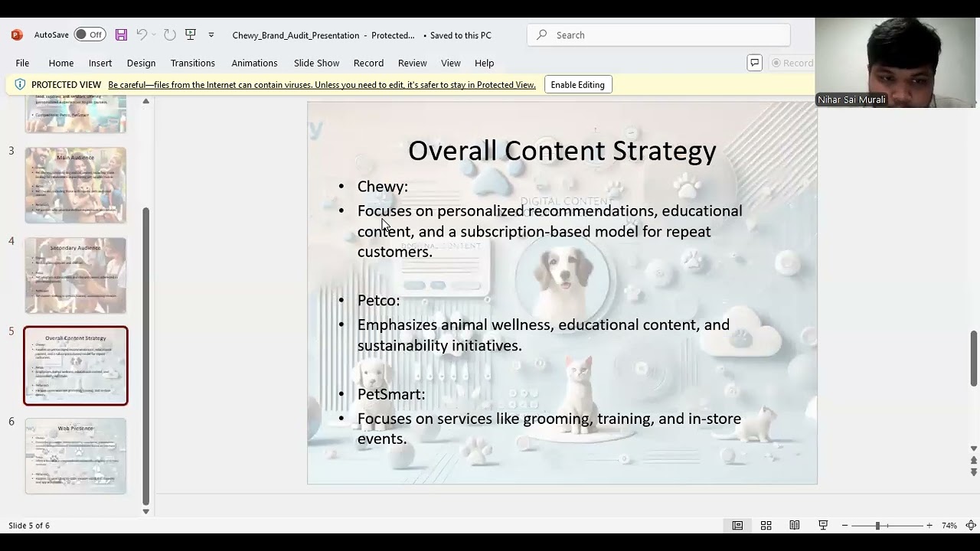The width and height of the screenshot is (980, 551).
Task: Select slide 4 Secondary Audience thumbnail
Action: coord(75,275)
